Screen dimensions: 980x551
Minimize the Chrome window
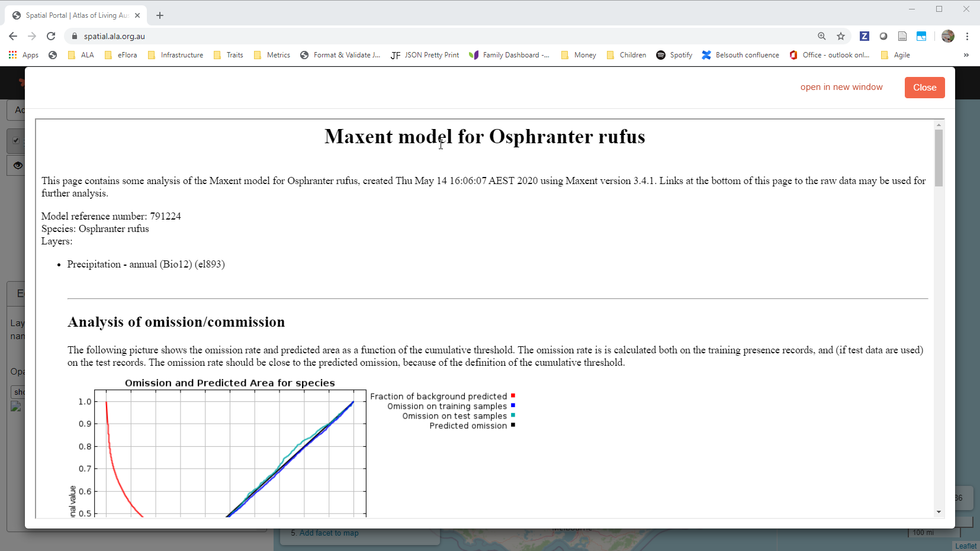[912, 9]
